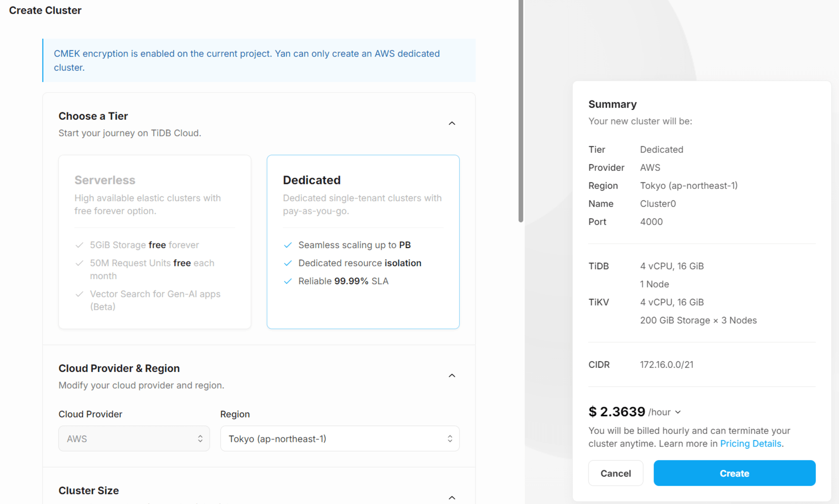Click 'Modify your cloud provider and region.'
The width and height of the screenshot is (839, 504).
141,385
